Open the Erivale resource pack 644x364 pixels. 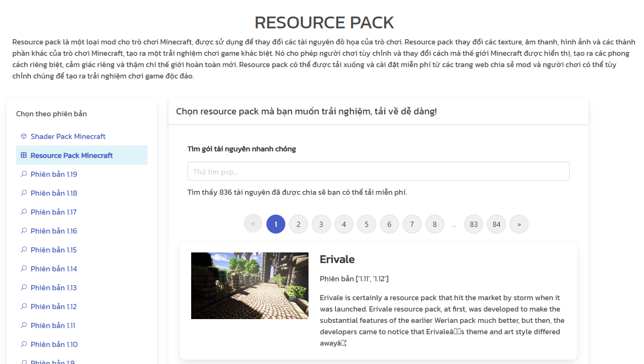point(338,259)
